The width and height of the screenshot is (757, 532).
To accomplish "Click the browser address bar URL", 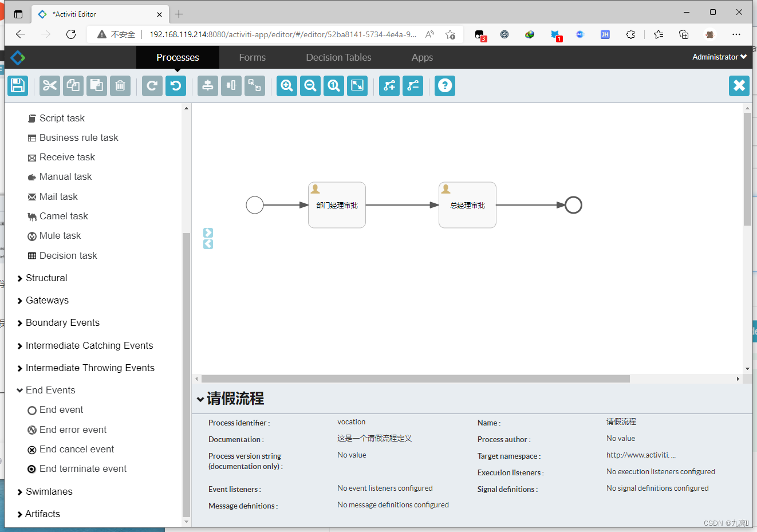I will [283, 34].
